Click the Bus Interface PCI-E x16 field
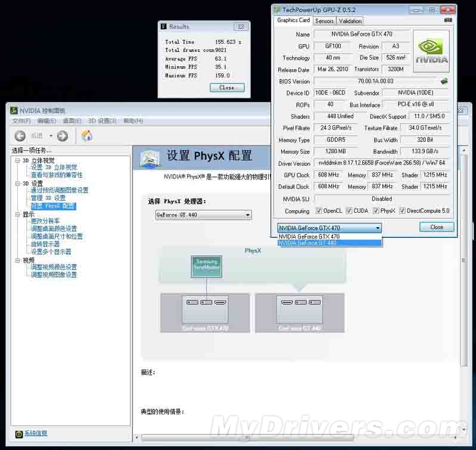Viewport: 476px width, 450px height. pyautogui.click(x=416, y=104)
